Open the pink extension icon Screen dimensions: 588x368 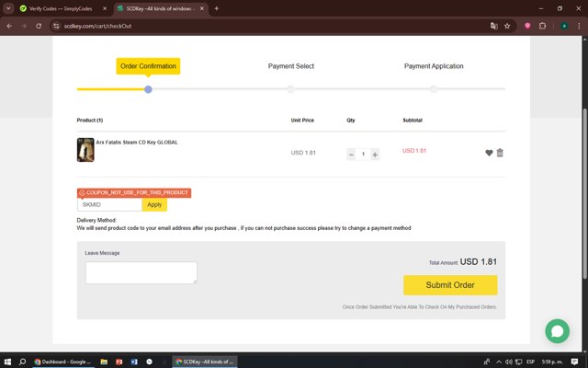coord(527,26)
